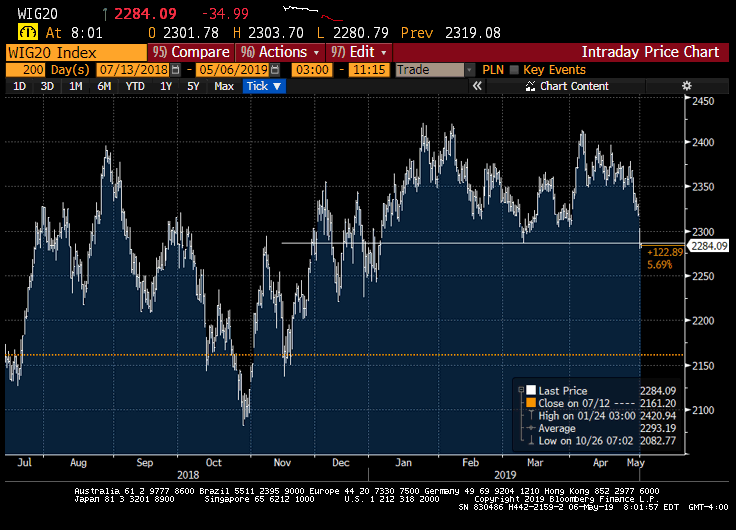Click the Average marker icon in legend
Viewport: 736px width, 530px height.
coord(531,427)
